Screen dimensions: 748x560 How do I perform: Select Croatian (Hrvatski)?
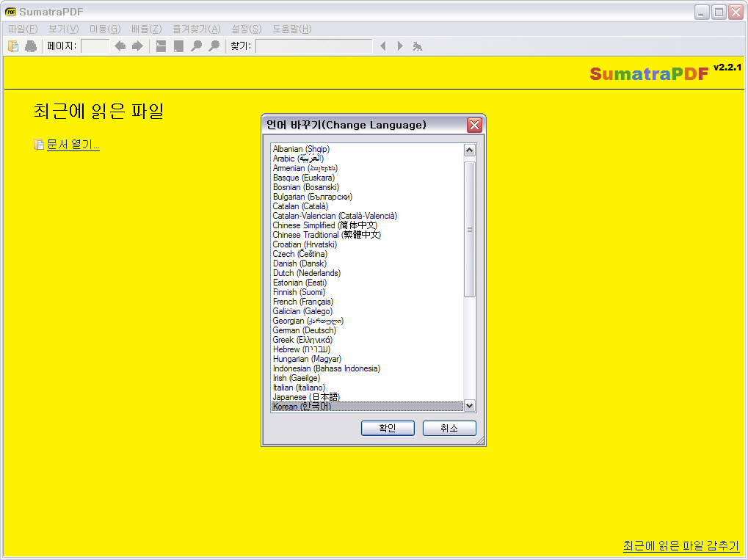point(367,244)
